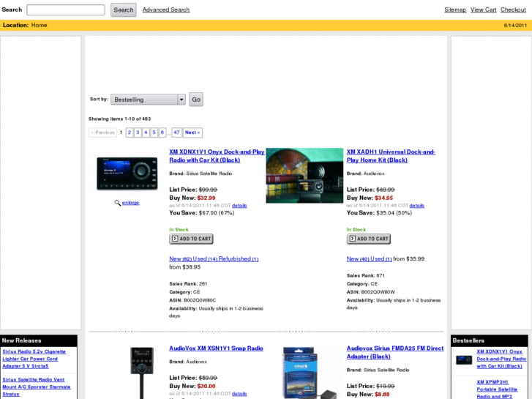532x399 pixels.
Task: Go to results page 5
Action: click(154, 133)
